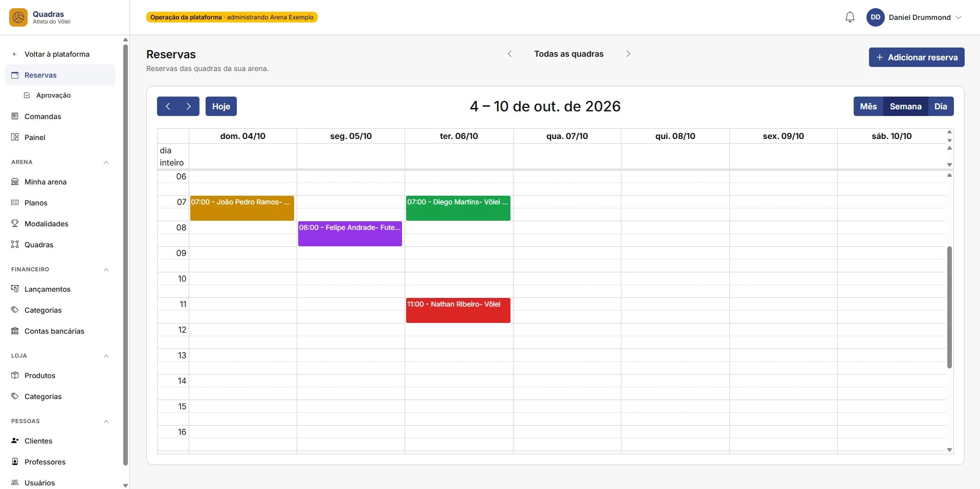Click the sáb. 10/10 column header
Viewport: 980px width, 489px height.
[x=892, y=136]
